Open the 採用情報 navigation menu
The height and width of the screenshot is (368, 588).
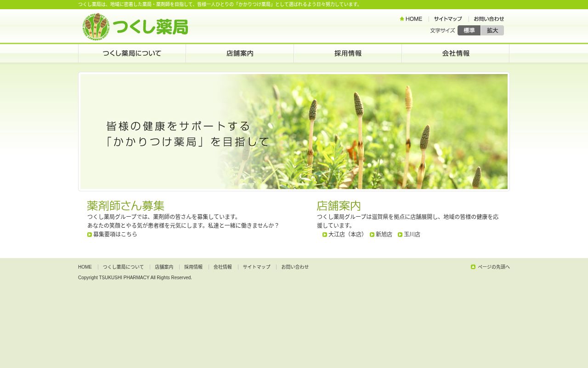click(x=348, y=53)
